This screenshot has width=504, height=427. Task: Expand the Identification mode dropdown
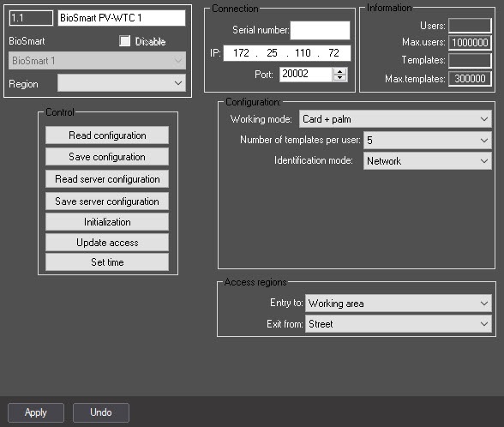[428, 161]
